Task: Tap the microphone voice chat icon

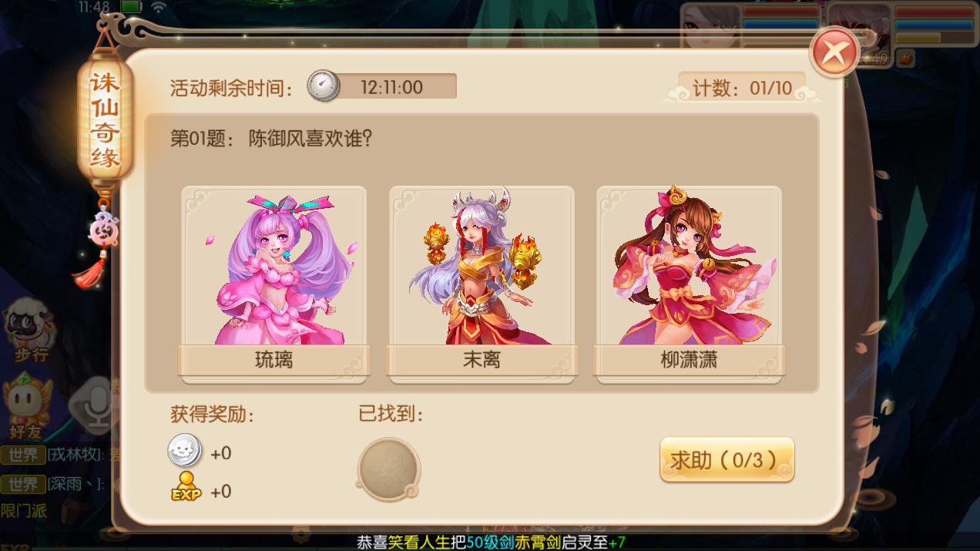Action: (x=96, y=405)
